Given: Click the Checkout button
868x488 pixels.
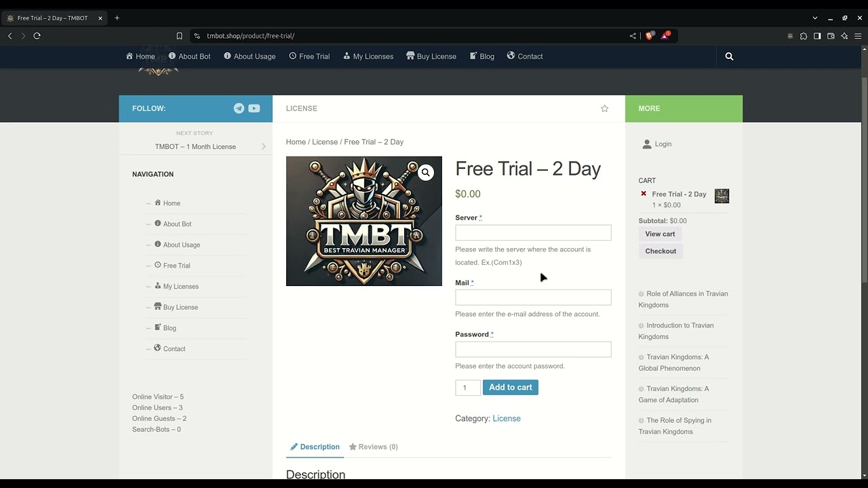Looking at the screenshot, I should 660,251.
